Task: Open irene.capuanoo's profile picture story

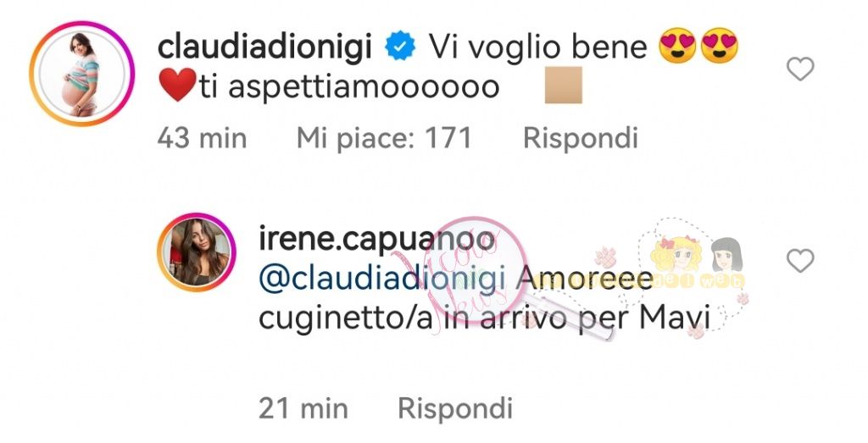Action: [x=197, y=252]
